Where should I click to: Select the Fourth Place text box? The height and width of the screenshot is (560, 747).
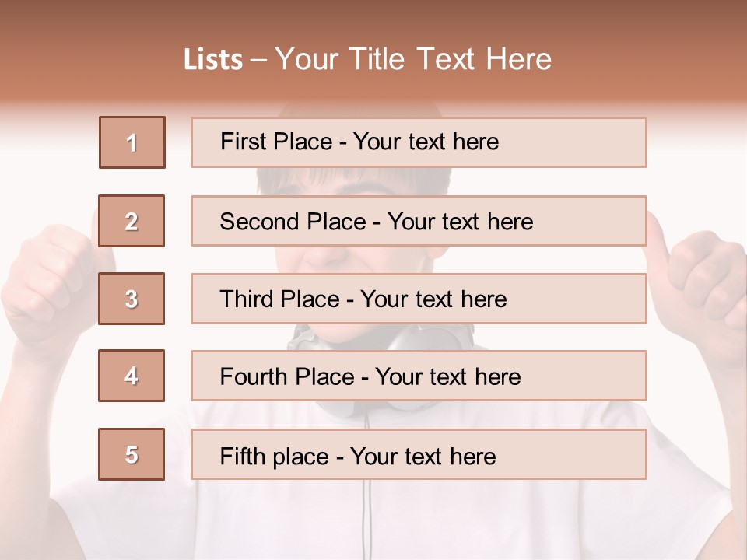pyautogui.click(x=419, y=376)
